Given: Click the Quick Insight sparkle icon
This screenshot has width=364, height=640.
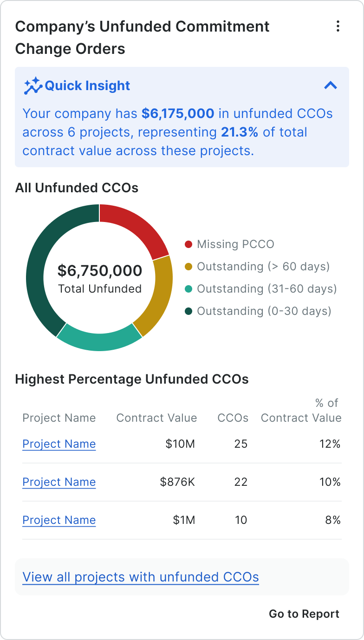Looking at the screenshot, I should 33,86.
